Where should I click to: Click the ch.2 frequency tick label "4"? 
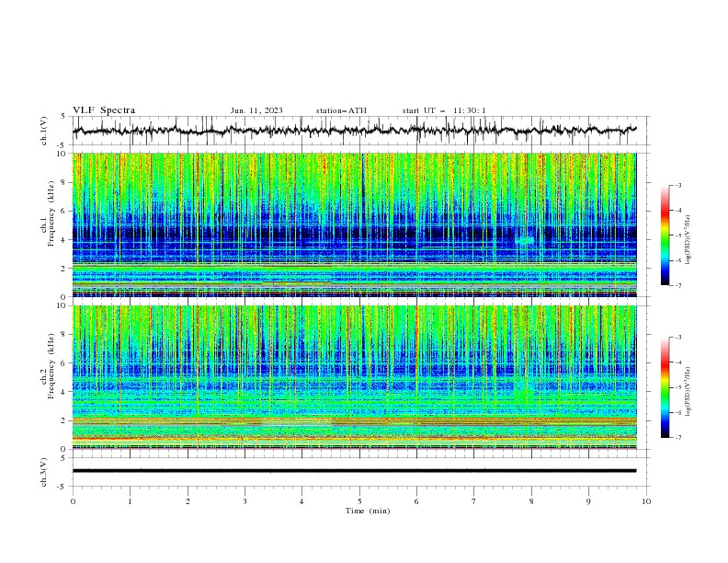(64, 392)
